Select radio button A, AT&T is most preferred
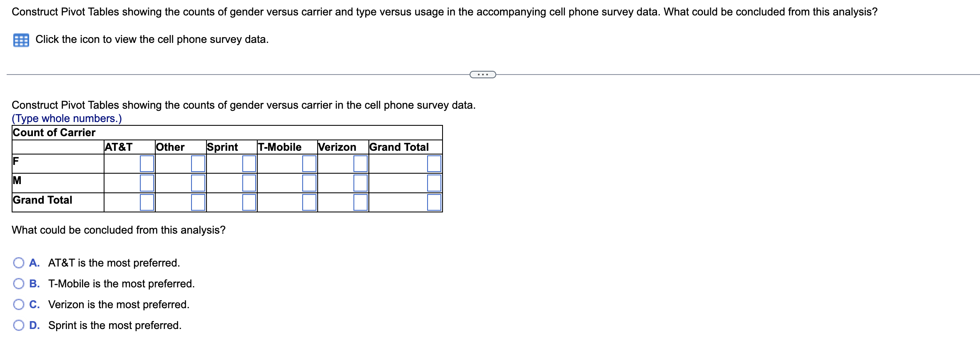The width and height of the screenshot is (980, 339). pyautogui.click(x=18, y=262)
